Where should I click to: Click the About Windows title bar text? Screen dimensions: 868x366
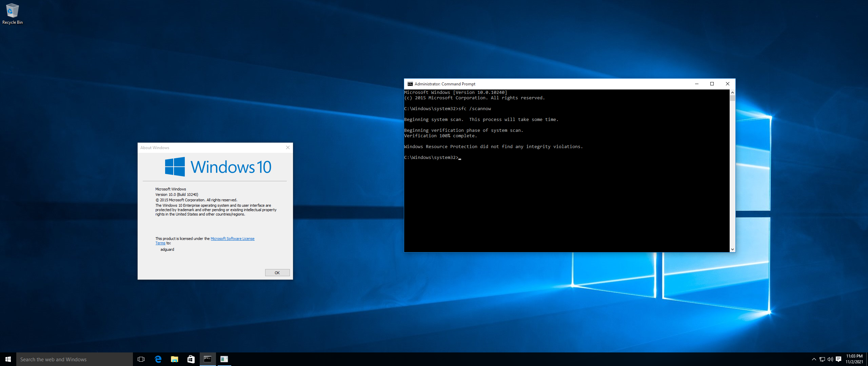click(155, 148)
